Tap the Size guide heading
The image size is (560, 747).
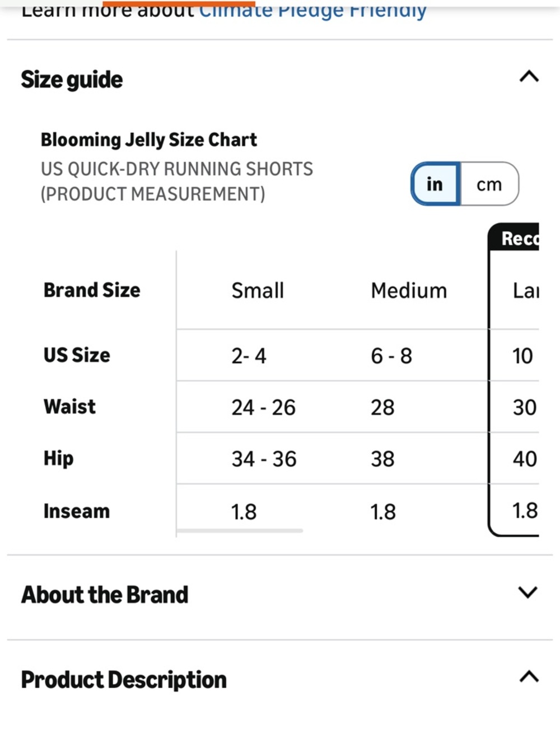72,80
